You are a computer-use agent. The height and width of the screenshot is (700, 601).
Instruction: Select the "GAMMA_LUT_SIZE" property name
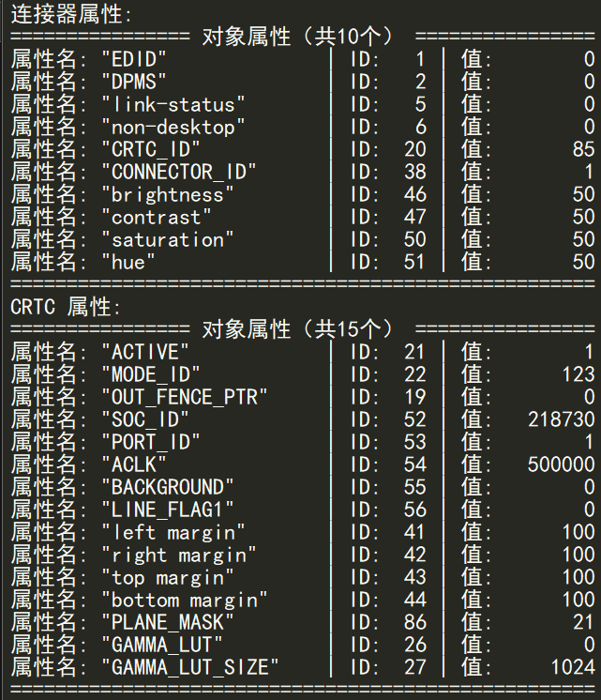(190, 667)
